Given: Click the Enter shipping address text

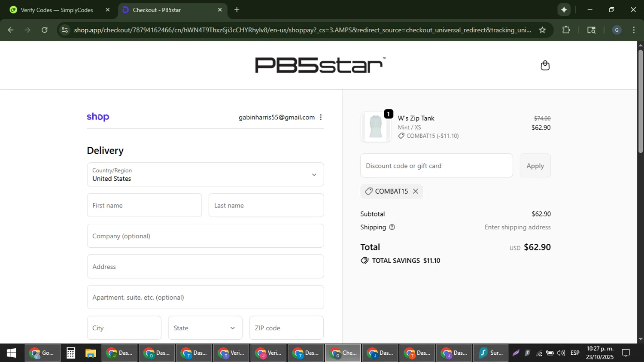Looking at the screenshot, I should 517,227.
